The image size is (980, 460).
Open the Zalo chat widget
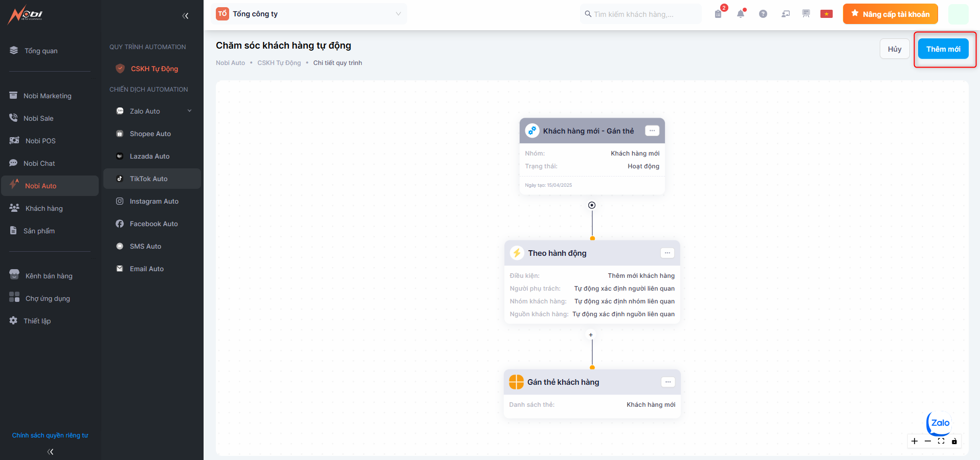point(940,423)
